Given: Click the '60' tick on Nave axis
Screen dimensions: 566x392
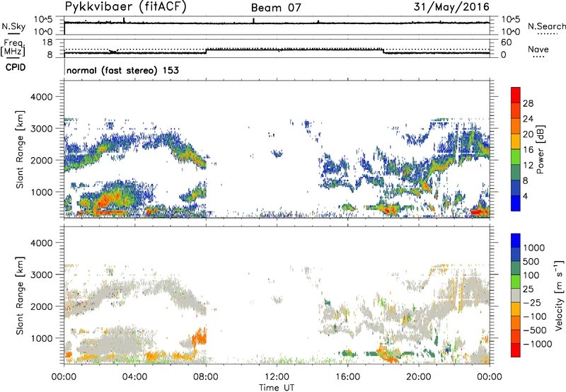Looking at the screenshot, I should (x=506, y=42).
